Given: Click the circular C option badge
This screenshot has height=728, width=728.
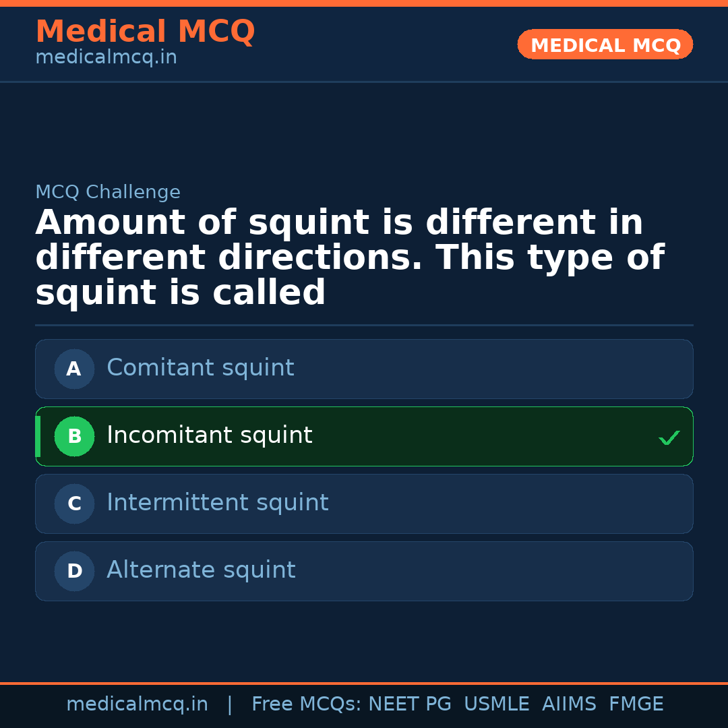Looking at the screenshot, I should (x=74, y=504).
